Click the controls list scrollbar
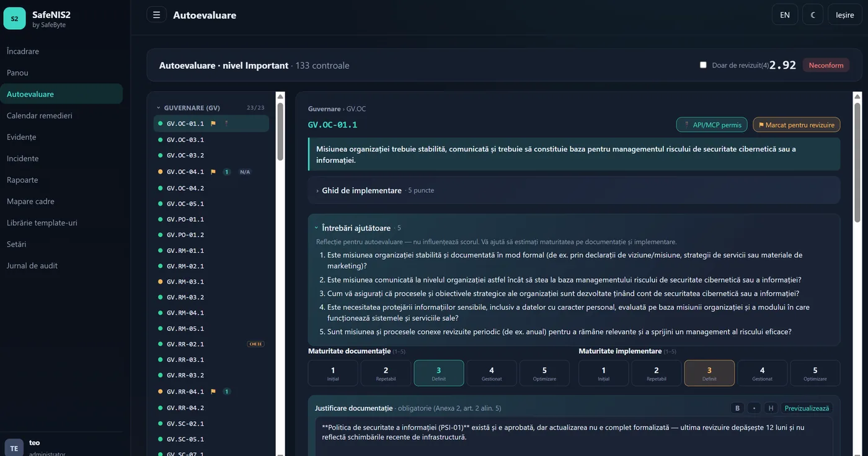Image resolution: width=868 pixels, height=456 pixels. tap(280, 130)
